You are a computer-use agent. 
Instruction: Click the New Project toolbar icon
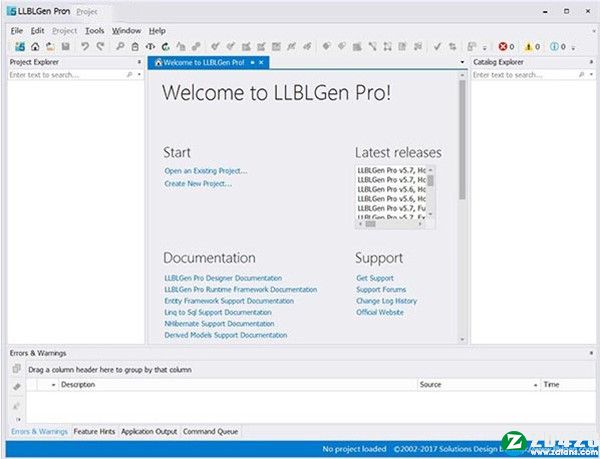click(x=20, y=47)
